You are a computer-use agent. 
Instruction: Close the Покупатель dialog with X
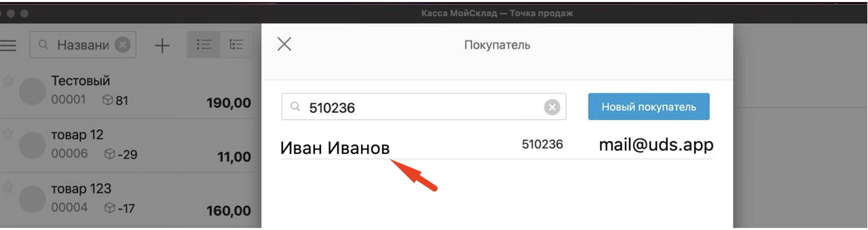coord(284,44)
